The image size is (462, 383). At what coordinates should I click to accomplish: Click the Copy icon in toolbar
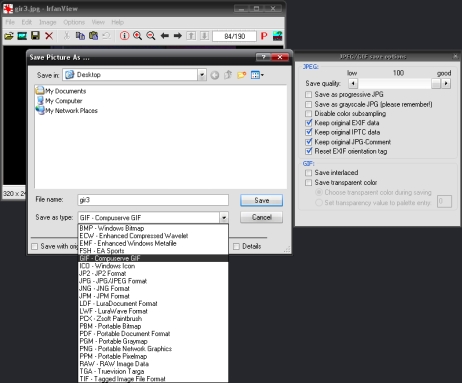[80, 36]
